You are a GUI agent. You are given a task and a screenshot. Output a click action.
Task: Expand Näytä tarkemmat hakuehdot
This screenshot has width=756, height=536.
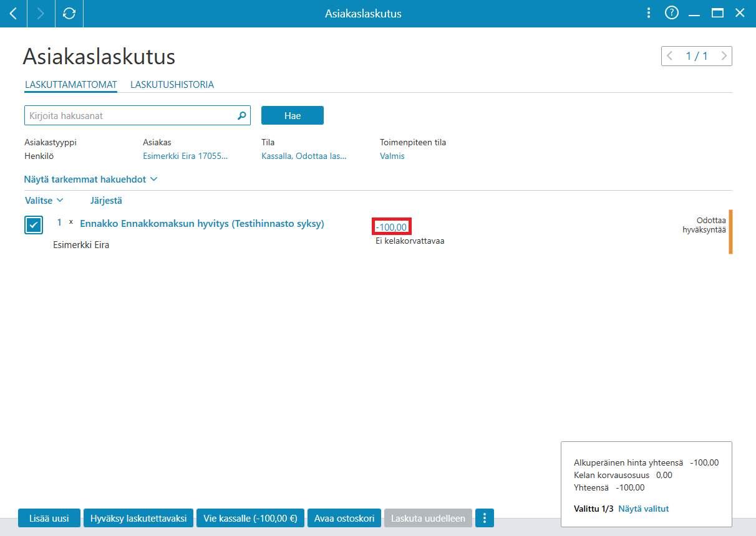[90, 179]
